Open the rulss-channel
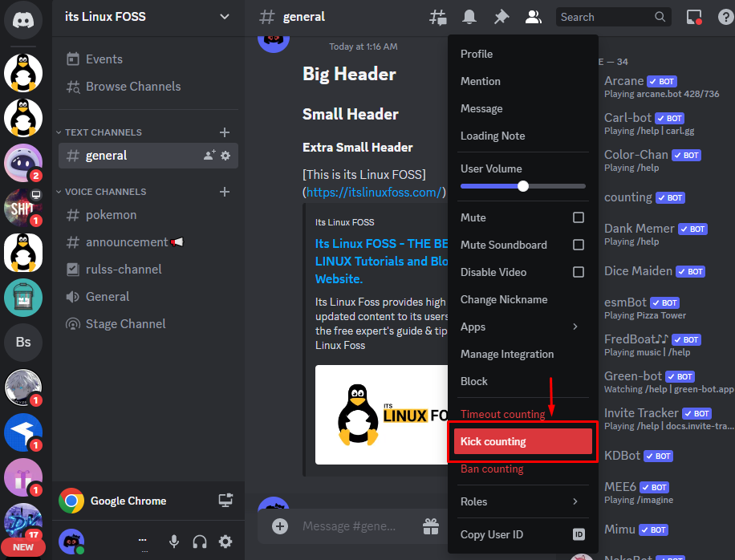This screenshot has height=560, width=735. (x=148, y=269)
